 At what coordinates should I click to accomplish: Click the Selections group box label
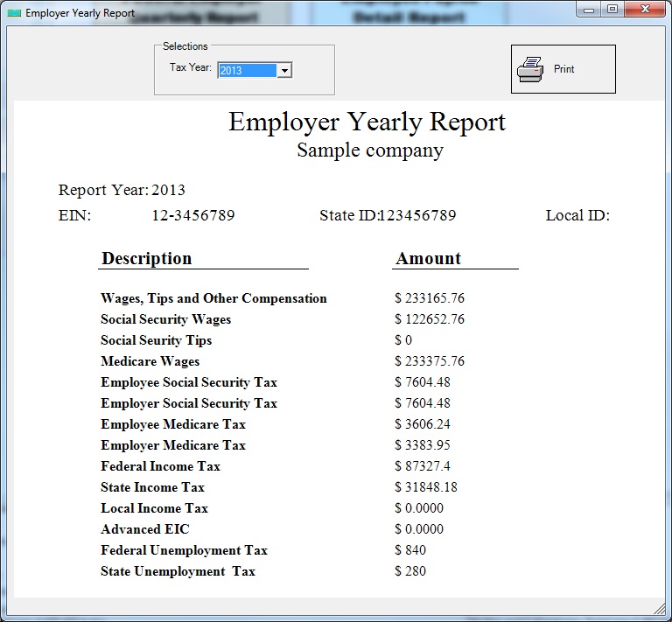(x=185, y=46)
